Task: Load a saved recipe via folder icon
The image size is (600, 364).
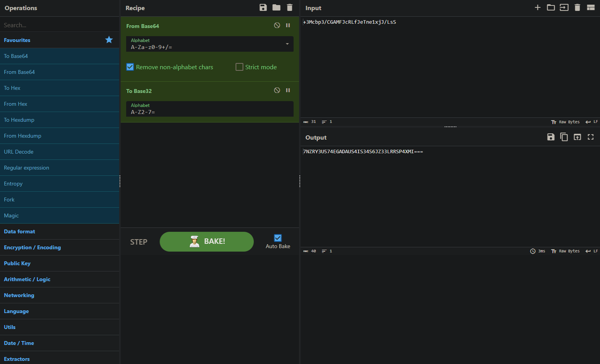Action: pos(276,8)
